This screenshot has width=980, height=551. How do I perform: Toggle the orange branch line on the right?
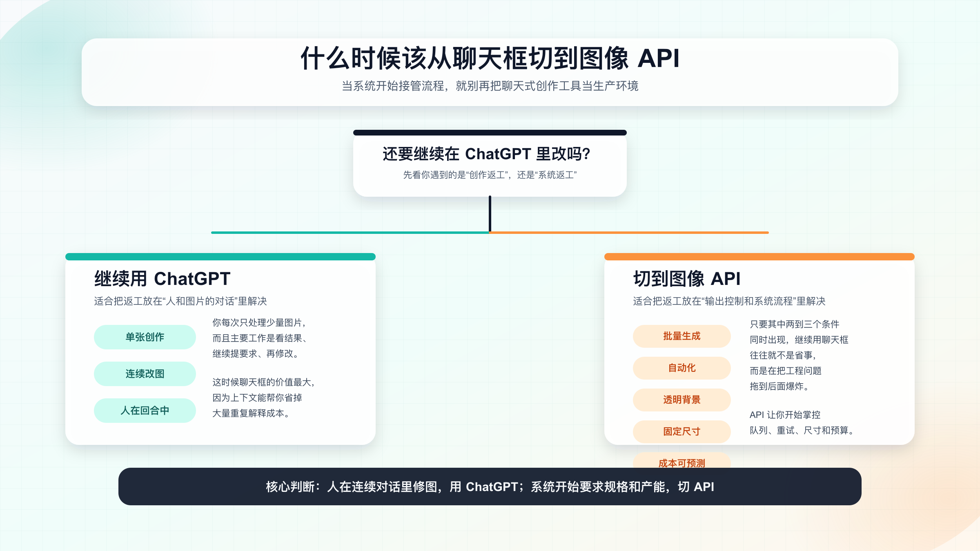tap(629, 232)
